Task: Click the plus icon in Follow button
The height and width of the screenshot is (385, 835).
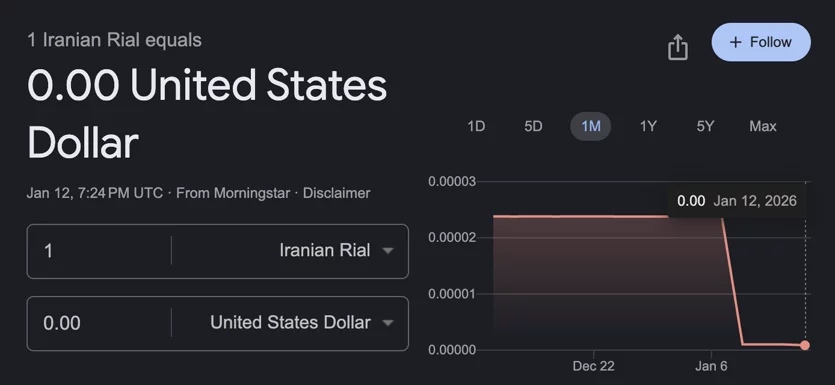Action: (x=735, y=42)
